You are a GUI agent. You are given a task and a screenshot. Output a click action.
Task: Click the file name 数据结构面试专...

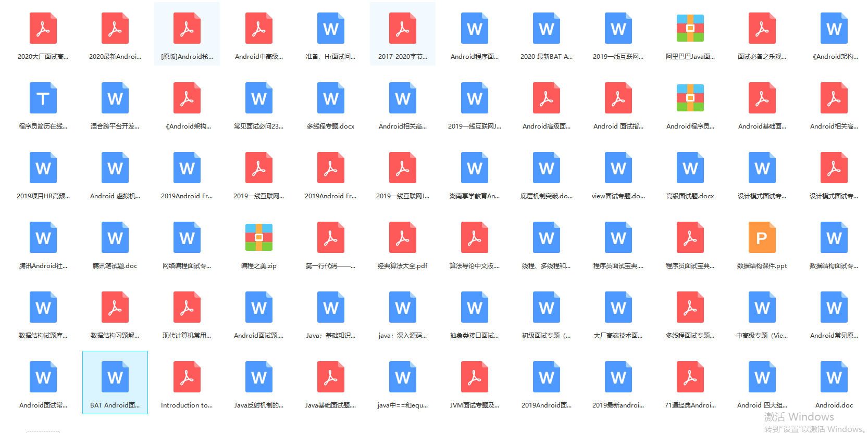point(834,266)
